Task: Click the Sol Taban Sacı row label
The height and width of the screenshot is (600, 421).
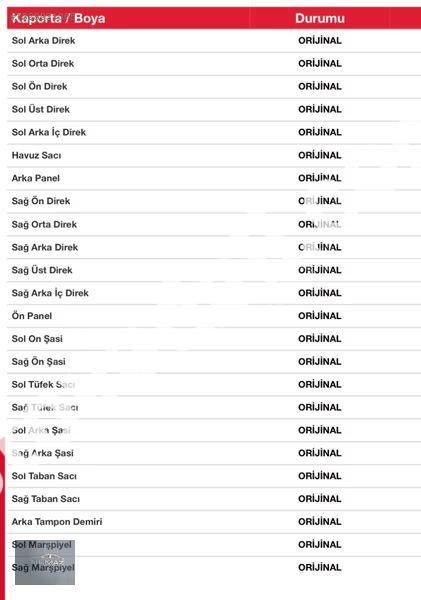Action: click(44, 476)
